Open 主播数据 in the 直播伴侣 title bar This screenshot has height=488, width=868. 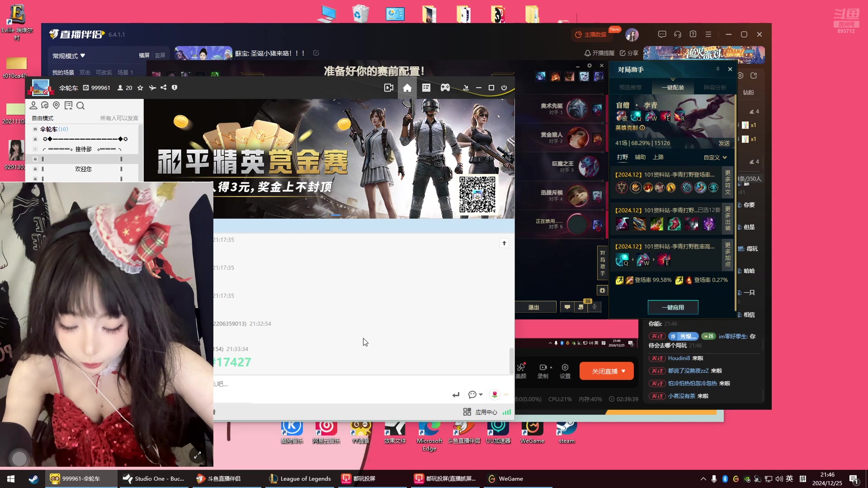591,34
